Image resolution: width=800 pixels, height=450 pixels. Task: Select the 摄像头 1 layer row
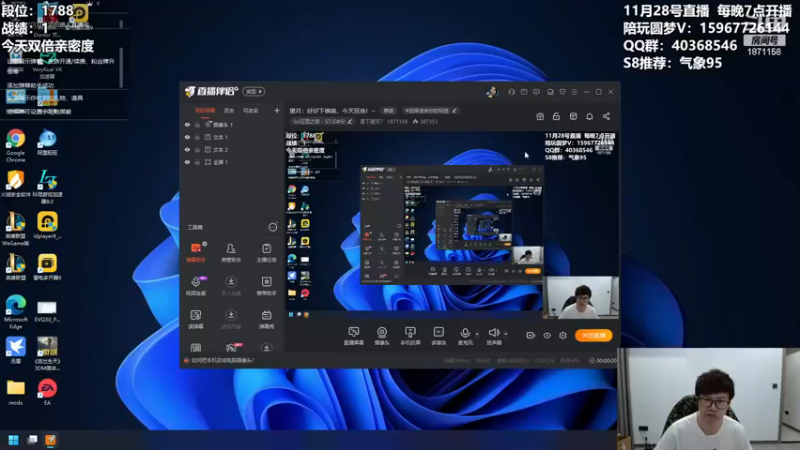click(233, 124)
